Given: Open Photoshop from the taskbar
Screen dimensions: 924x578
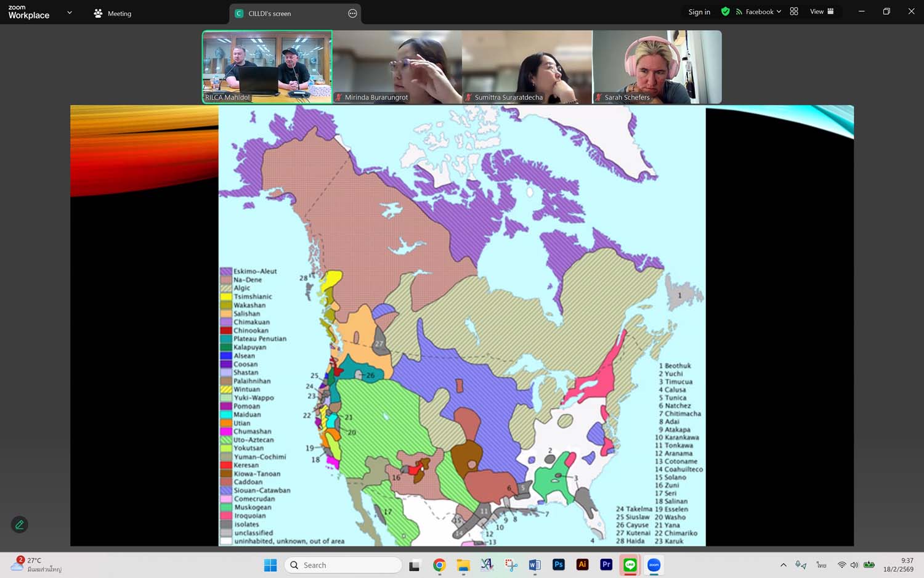Looking at the screenshot, I should tap(558, 564).
